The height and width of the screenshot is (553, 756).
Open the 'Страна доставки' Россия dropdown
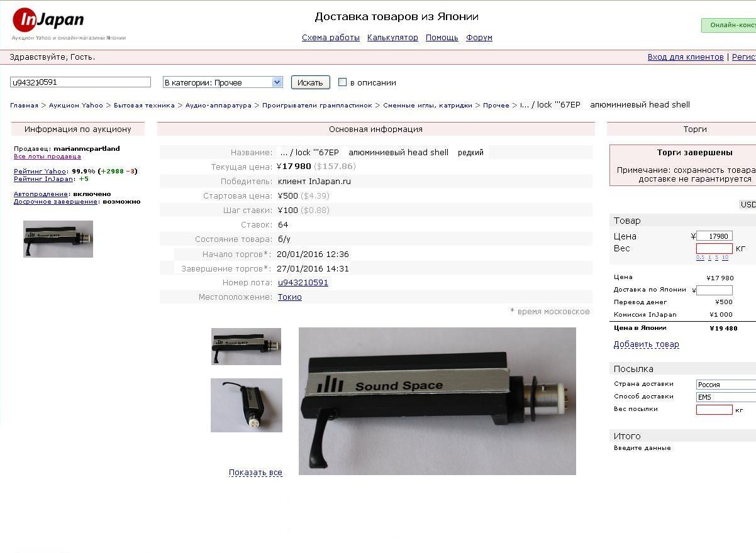(x=726, y=385)
